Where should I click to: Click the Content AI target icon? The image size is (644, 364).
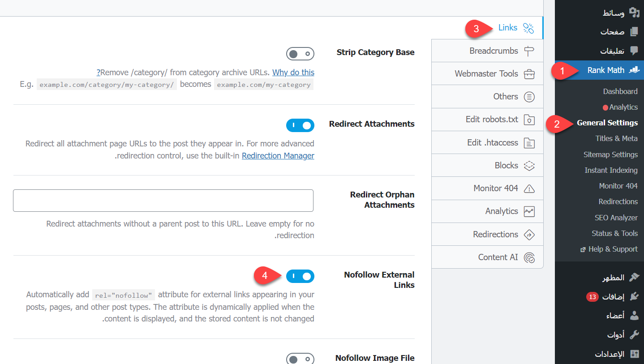click(x=529, y=257)
